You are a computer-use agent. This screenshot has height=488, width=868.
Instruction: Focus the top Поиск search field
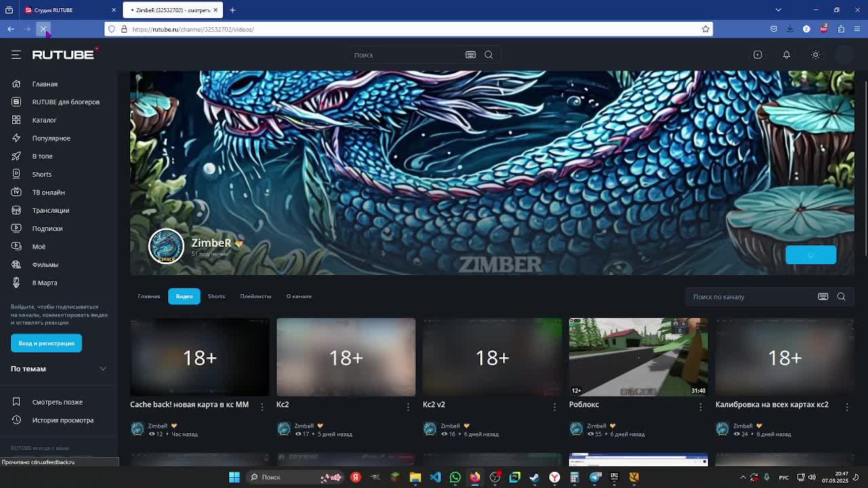tap(406, 55)
